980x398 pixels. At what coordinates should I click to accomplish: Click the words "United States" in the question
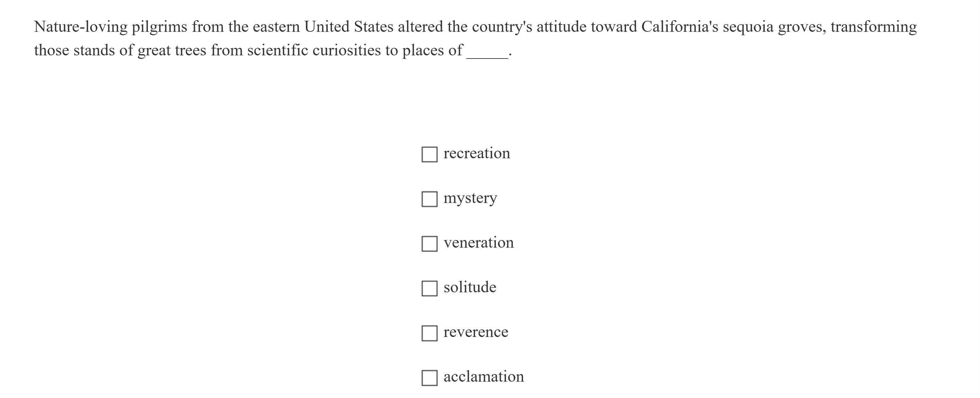coord(348,27)
